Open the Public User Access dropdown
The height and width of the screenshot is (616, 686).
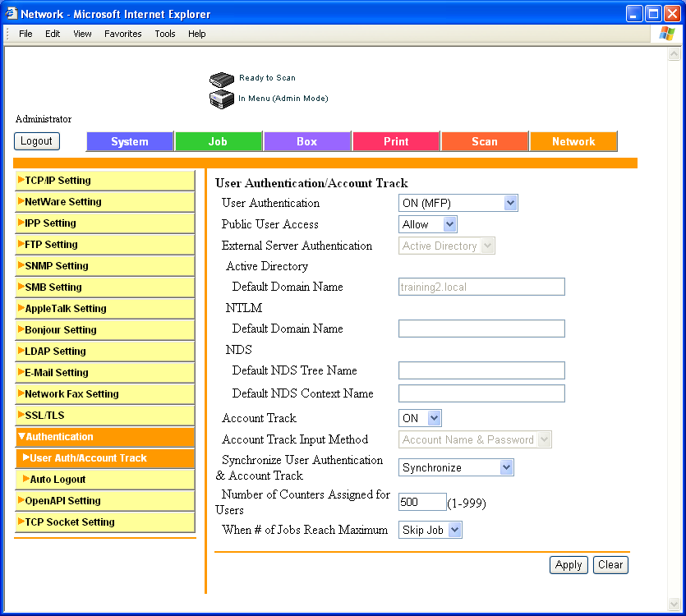pos(428,224)
